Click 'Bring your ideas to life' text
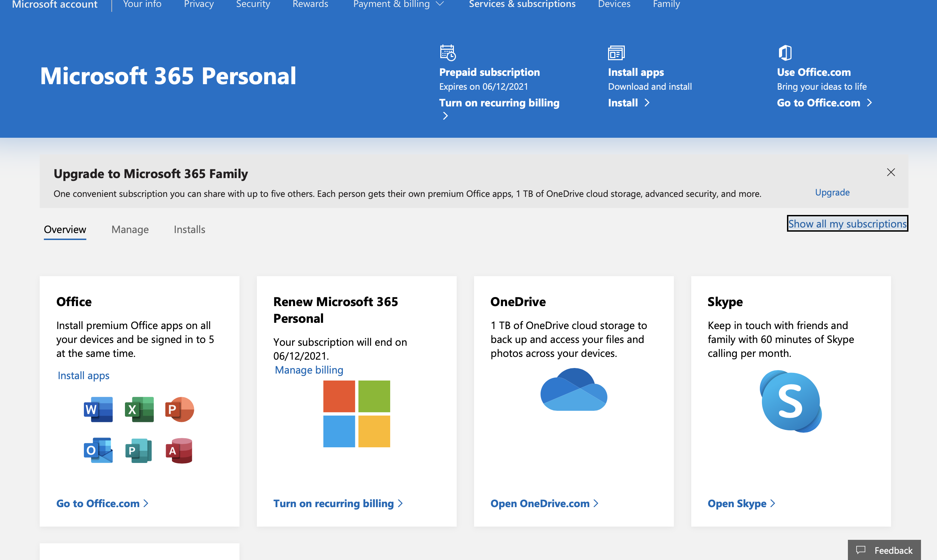 (821, 86)
